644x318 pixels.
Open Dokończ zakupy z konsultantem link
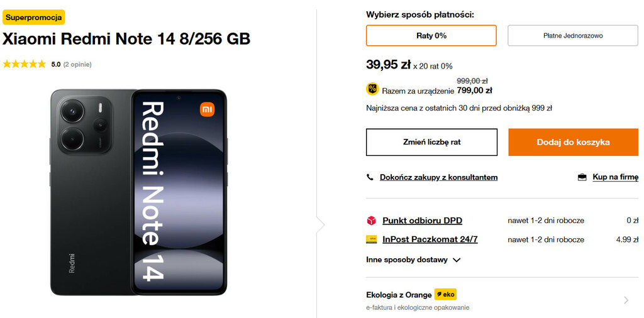click(438, 177)
